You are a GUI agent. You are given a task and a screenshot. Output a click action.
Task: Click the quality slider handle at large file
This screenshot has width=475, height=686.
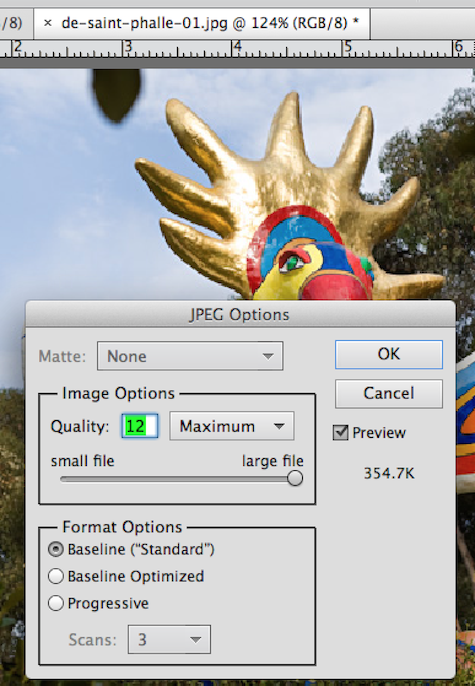pyautogui.click(x=295, y=478)
